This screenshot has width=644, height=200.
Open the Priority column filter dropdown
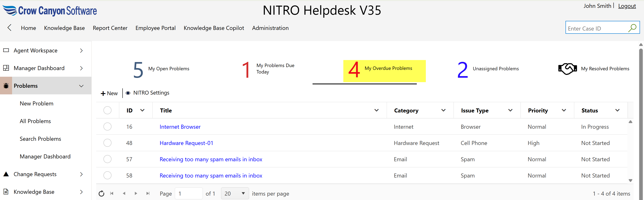click(564, 110)
